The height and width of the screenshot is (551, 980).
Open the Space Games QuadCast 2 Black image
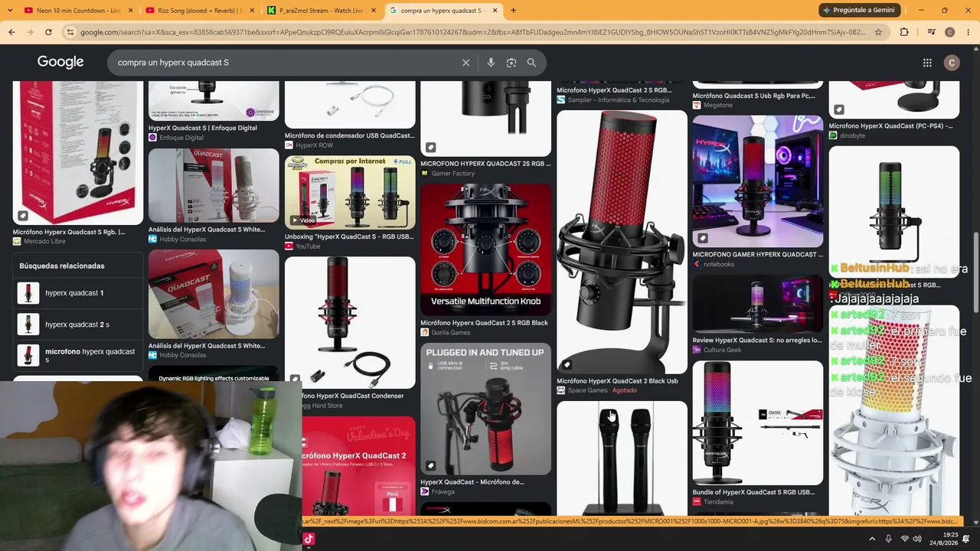[x=622, y=242]
